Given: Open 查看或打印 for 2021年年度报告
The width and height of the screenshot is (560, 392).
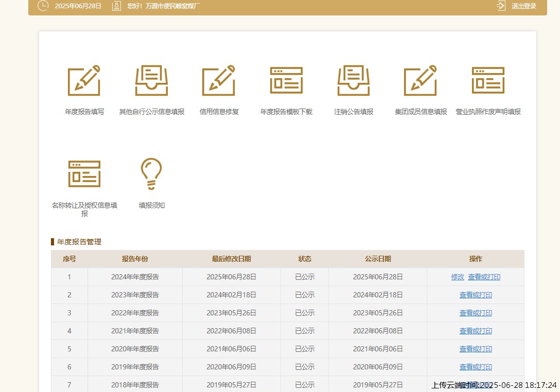Looking at the screenshot, I should coord(476,331).
